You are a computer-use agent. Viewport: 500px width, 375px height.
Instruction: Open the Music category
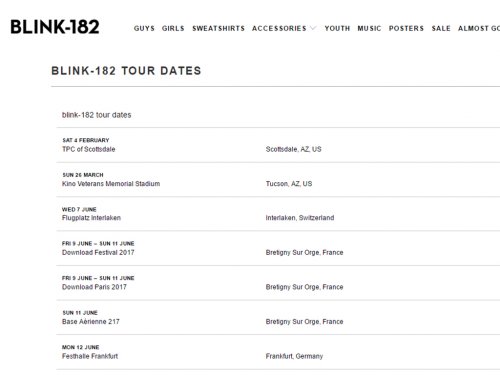coord(369,28)
